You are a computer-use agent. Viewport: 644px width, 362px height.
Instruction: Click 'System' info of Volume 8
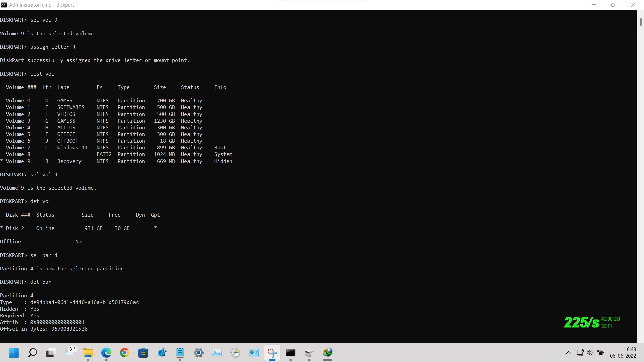click(223, 154)
